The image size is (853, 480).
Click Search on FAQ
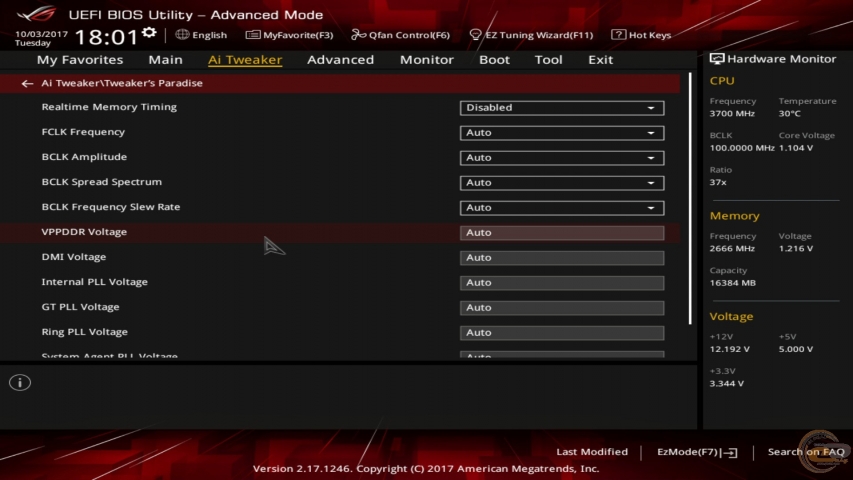(x=806, y=452)
